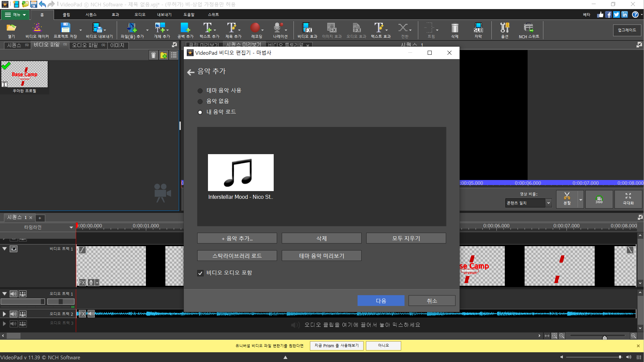
Task: Click the 스탁라이브러리 로드 button
Action: [237, 256]
